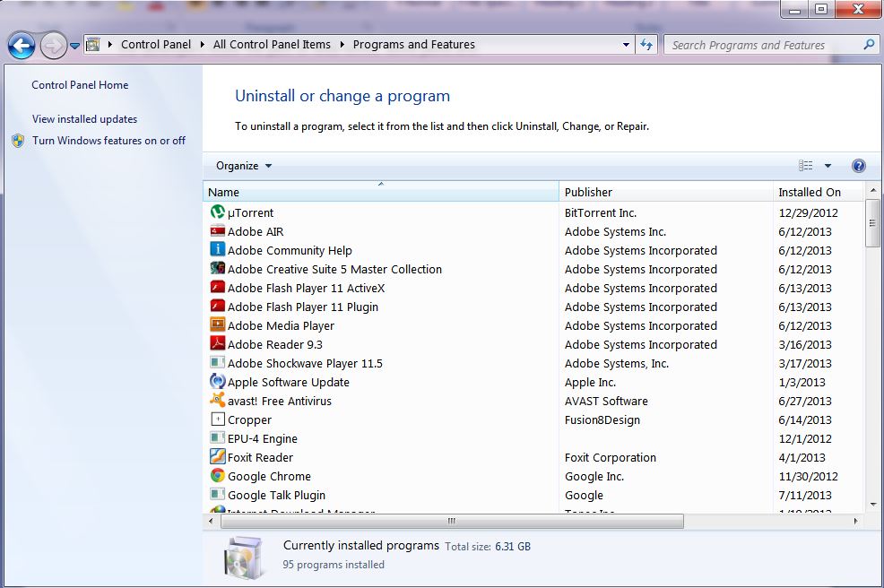Click Programs and Features breadcrumb

click(414, 45)
